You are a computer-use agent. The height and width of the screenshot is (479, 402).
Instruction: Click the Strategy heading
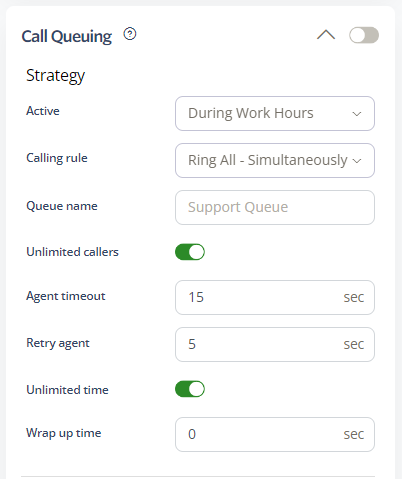click(55, 76)
